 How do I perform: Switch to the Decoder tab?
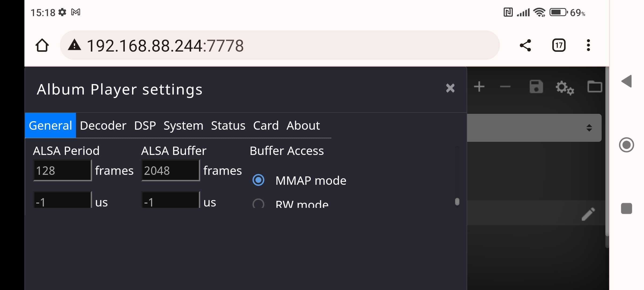(103, 125)
